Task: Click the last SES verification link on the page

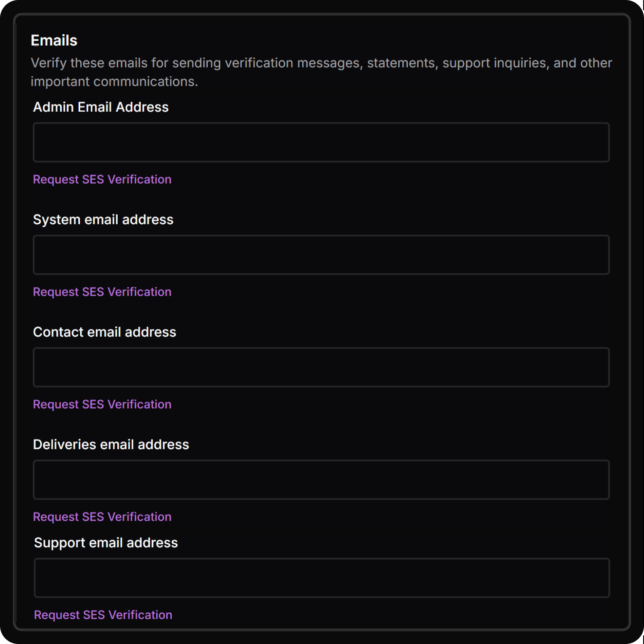Action: [102, 615]
